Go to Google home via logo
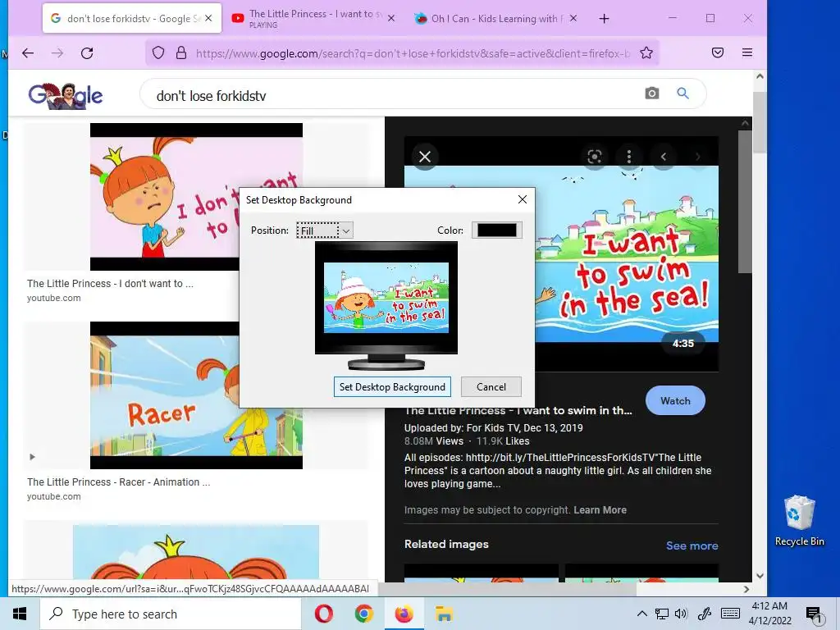This screenshot has height=630, width=840. click(66, 96)
